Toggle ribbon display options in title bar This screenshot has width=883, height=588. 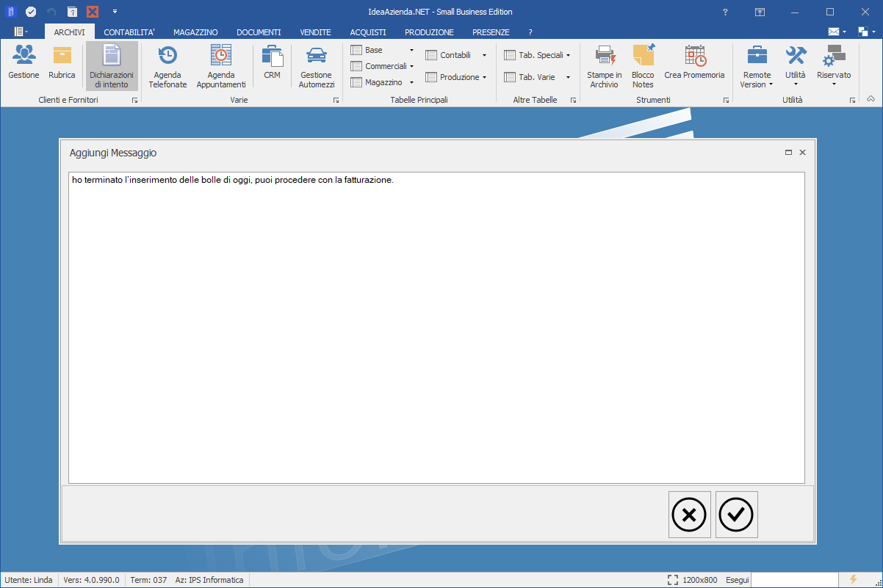760,12
